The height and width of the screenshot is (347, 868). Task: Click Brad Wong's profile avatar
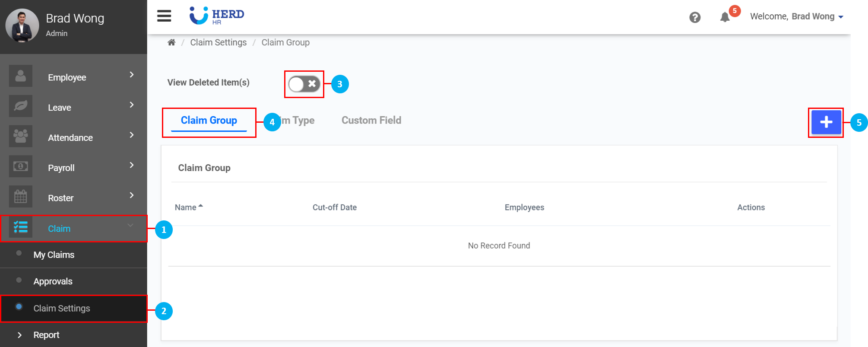click(22, 25)
